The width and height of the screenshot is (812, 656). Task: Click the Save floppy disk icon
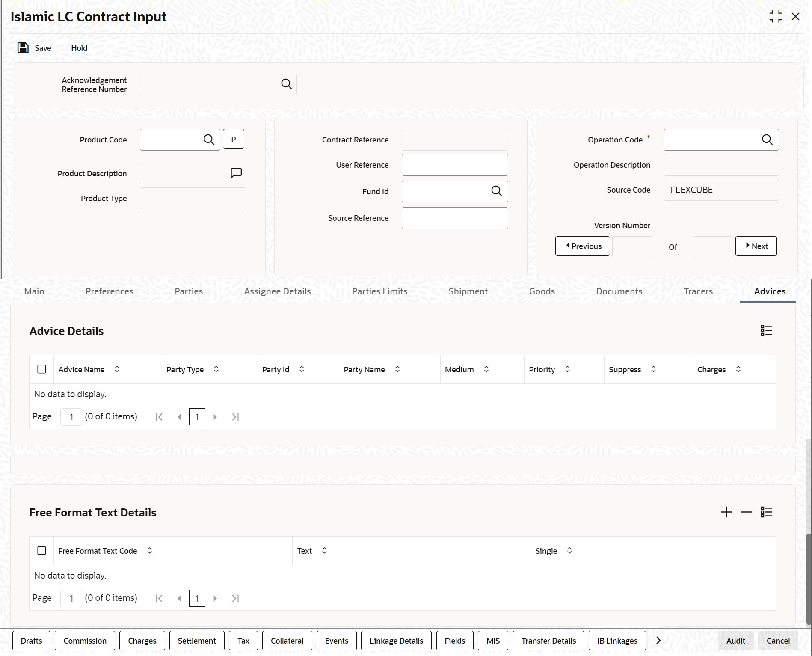point(23,48)
